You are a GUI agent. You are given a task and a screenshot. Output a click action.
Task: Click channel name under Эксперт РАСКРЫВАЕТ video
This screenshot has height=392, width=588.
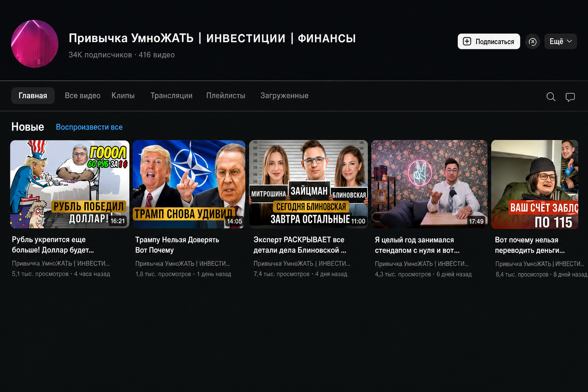click(302, 264)
